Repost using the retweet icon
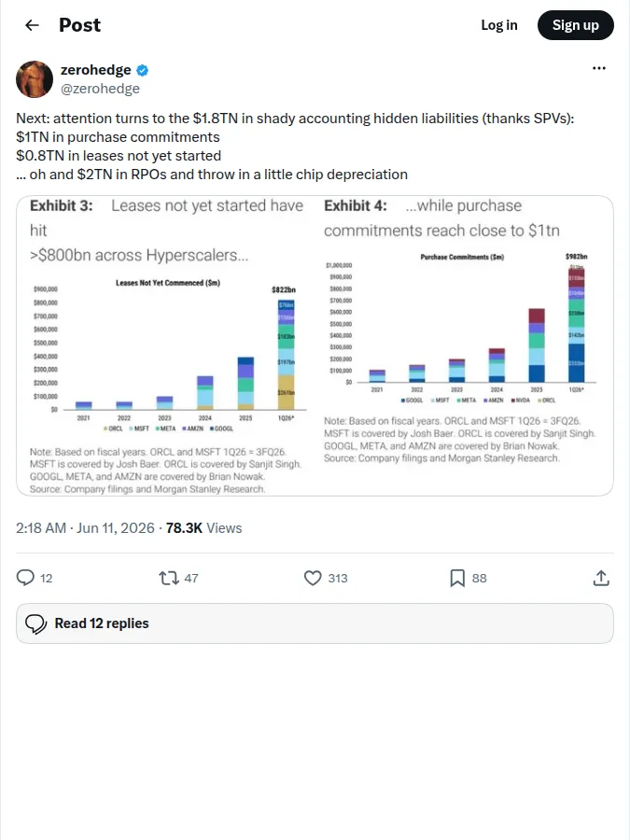The width and height of the screenshot is (630, 840). tap(169, 578)
